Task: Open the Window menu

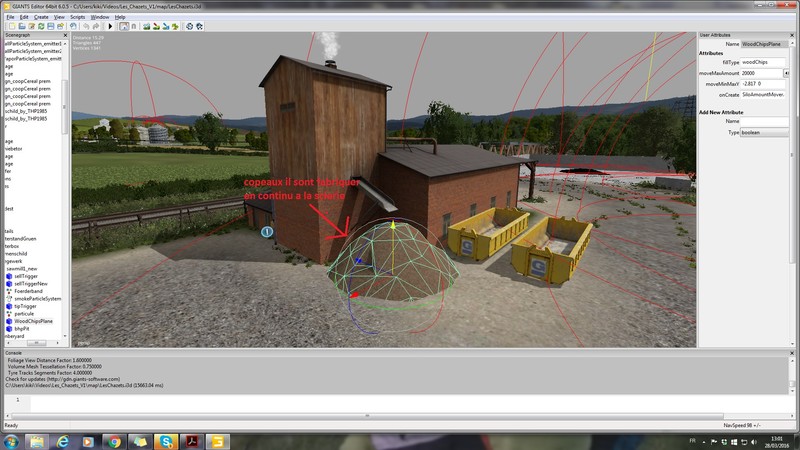Action: pyautogui.click(x=99, y=17)
